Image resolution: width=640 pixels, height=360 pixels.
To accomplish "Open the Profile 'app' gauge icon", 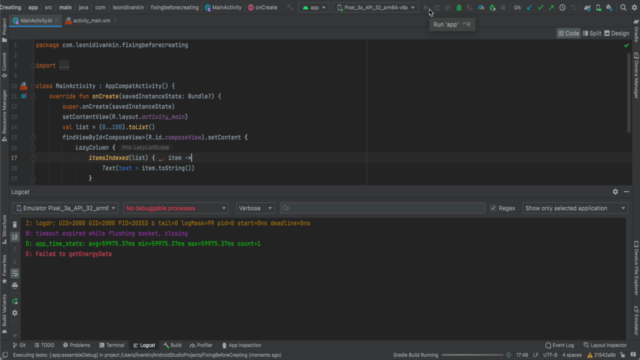I will pos(481,8).
